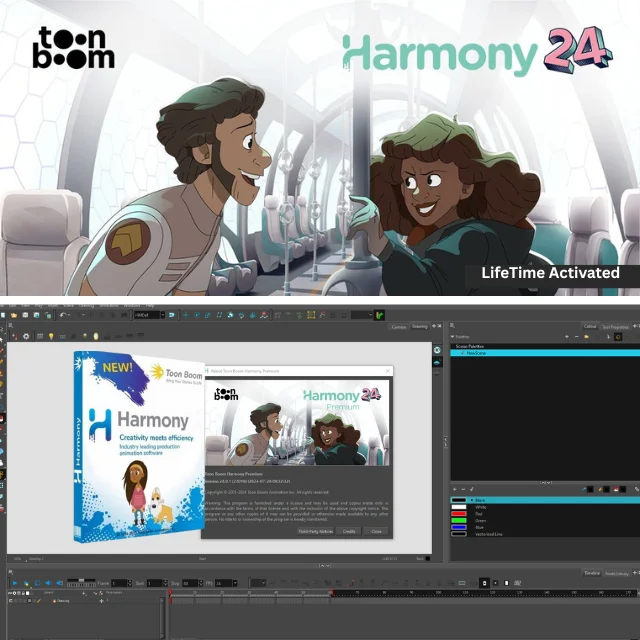Add a layer with Timeline plus icon
The height and width of the screenshot is (640, 640).
tap(84, 593)
